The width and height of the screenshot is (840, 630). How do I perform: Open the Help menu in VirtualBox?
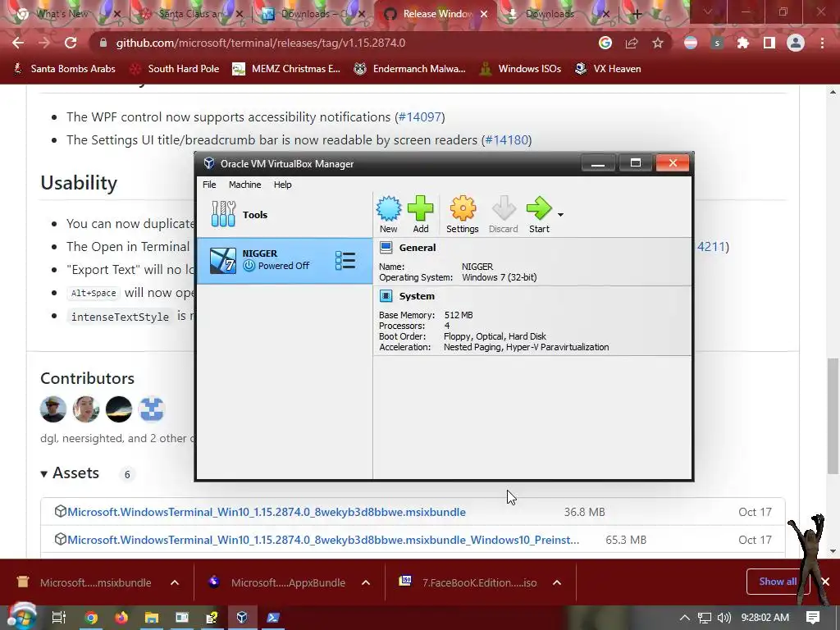pos(282,185)
